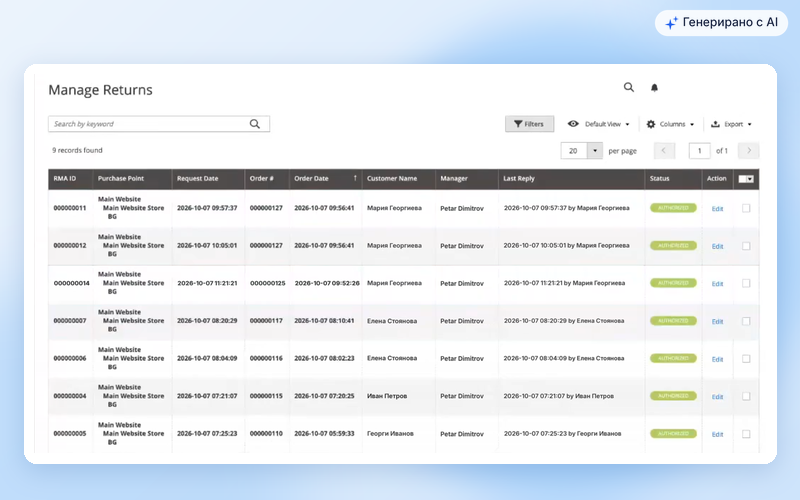This screenshot has width=800, height=500.
Task: Go to the next page arrow
Action: 748,151
